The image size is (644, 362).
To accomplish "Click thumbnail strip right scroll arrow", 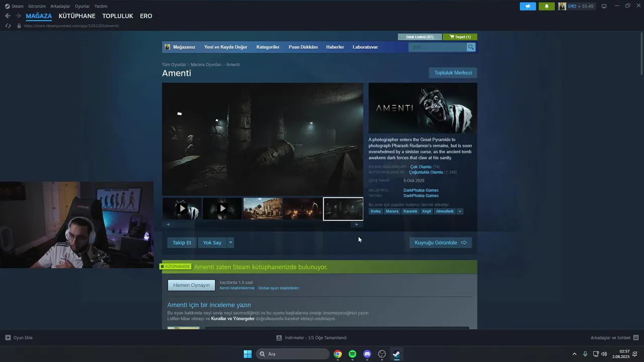I will (357, 224).
